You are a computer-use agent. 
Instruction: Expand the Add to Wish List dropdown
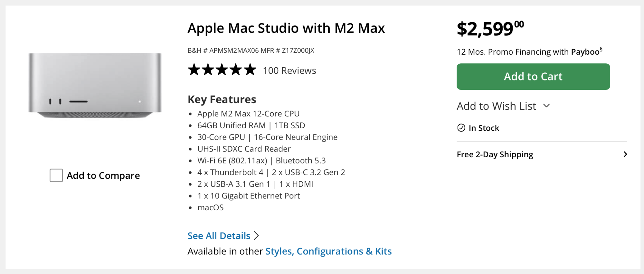[x=496, y=106]
